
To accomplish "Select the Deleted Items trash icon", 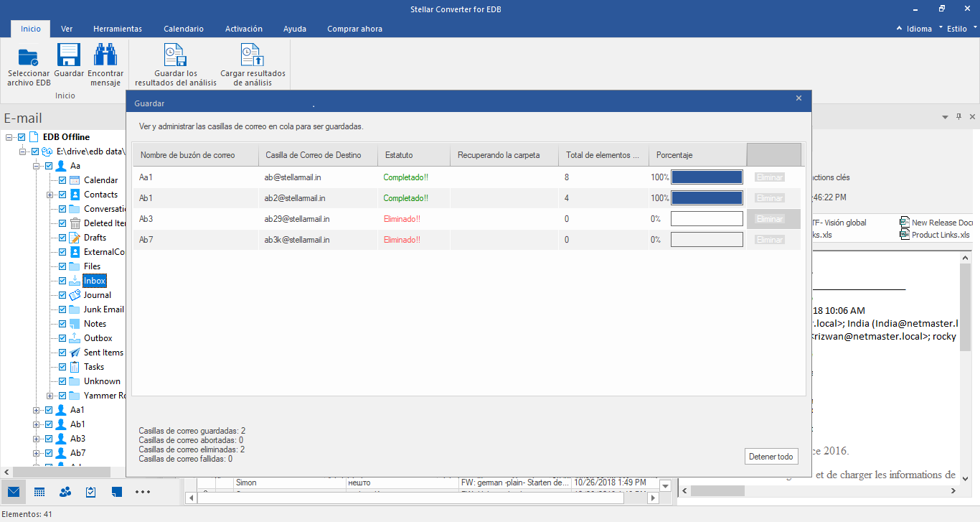I will click(x=75, y=223).
